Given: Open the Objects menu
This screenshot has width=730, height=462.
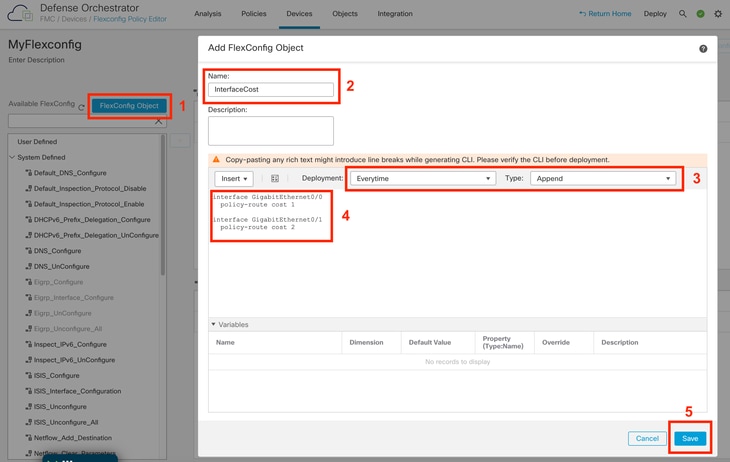Looking at the screenshot, I should click(345, 14).
